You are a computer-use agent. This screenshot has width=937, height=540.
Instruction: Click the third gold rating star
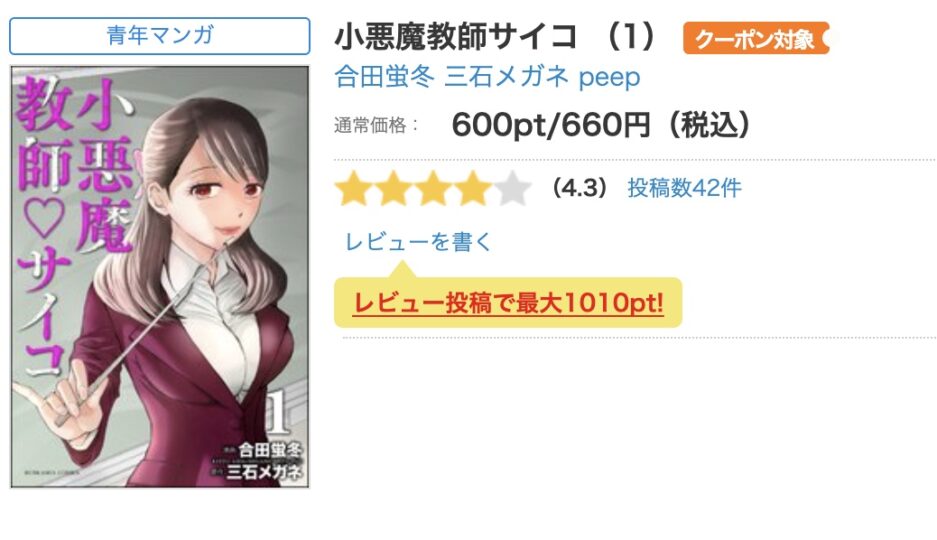click(x=433, y=188)
